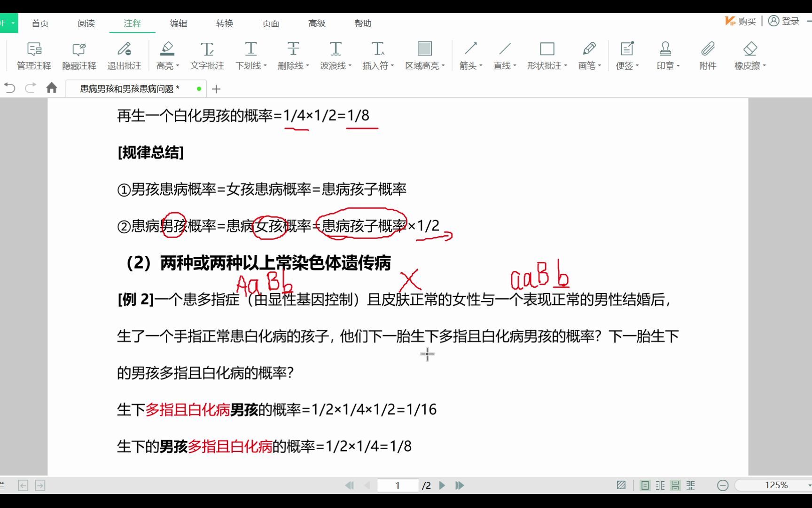Open a new tab with plus icon
812x508 pixels.
pos(216,89)
